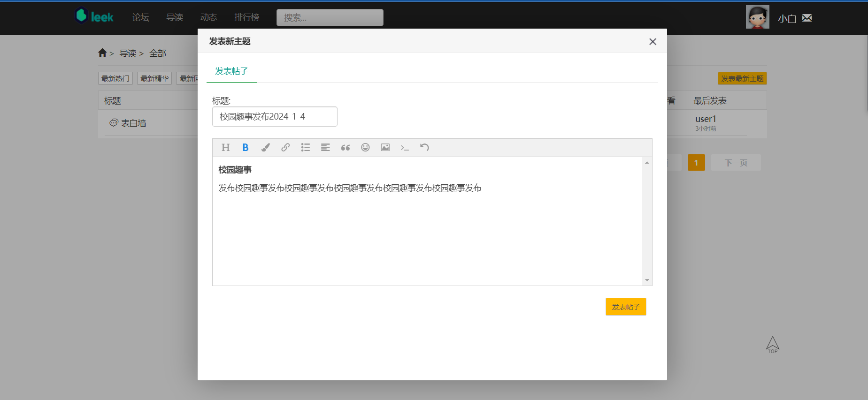Click the Heading (H) editor tool
Image resolution: width=868 pixels, height=400 pixels.
tap(225, 148)
